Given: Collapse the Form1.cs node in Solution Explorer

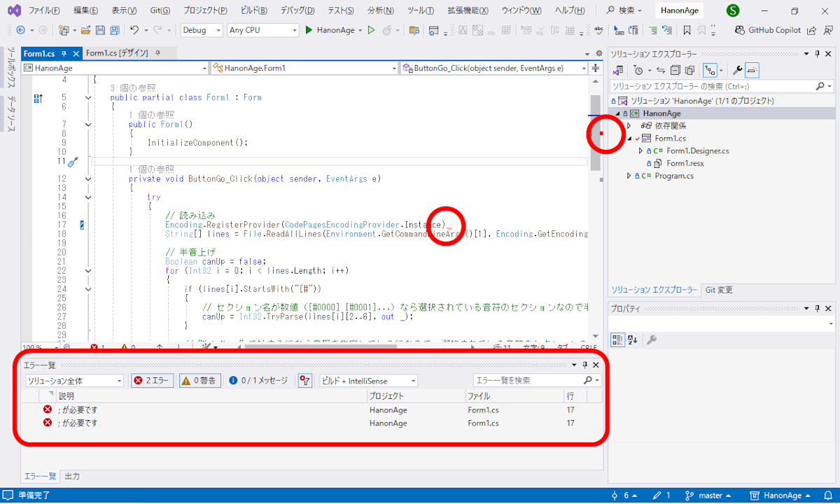Looking at the screenshot, I should (x=629, y=139).
